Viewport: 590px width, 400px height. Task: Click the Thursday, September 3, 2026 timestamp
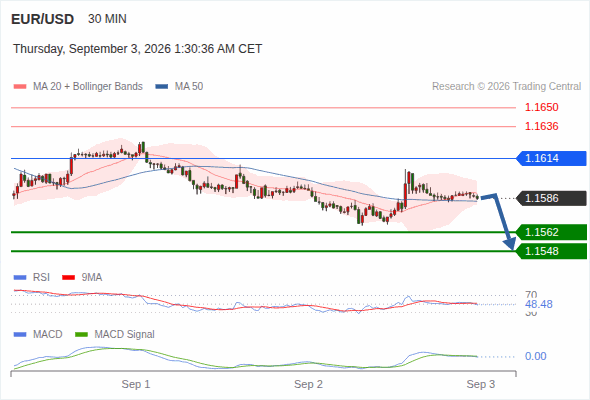pyautogui.click(x=137, y=49)
